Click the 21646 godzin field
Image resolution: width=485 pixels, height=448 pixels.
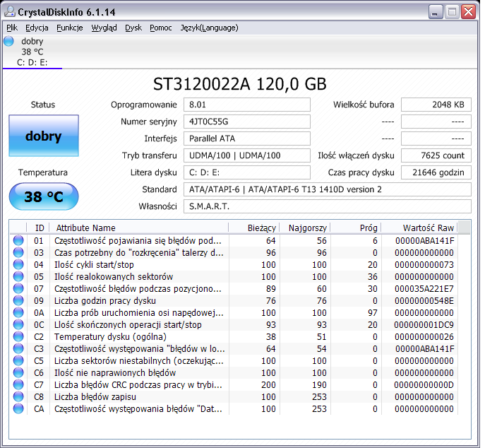coord(436,172)
